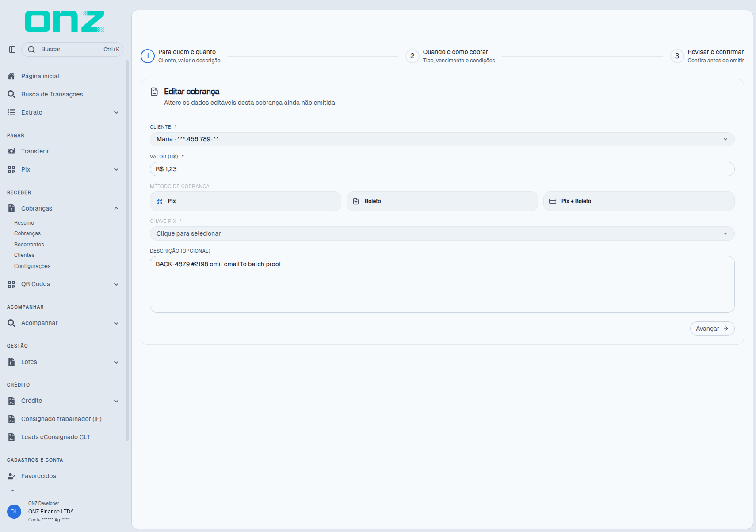The width and height of the screenshot is (756, 532).
Task: Click the Extrato list icon
Action: (11, 112)
